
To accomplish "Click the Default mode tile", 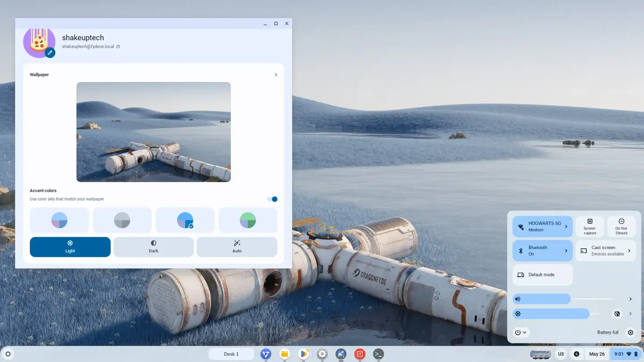I will point(542,274).
